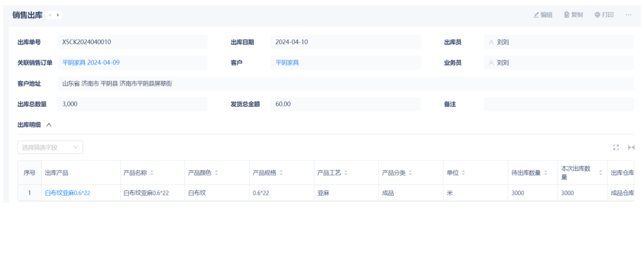Open the three-dot more options menu
644x259 pixels.
[x=628, y=14]
